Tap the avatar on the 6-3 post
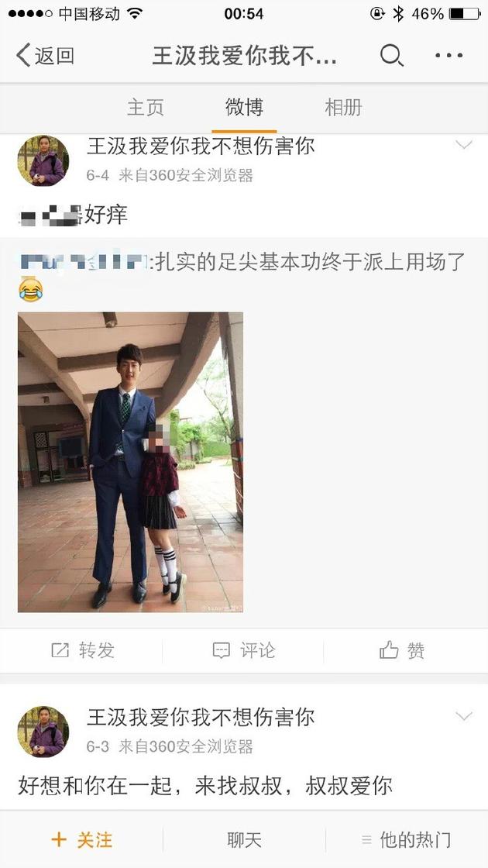Viewport: 488px width, 868px height. click(43, 732)
